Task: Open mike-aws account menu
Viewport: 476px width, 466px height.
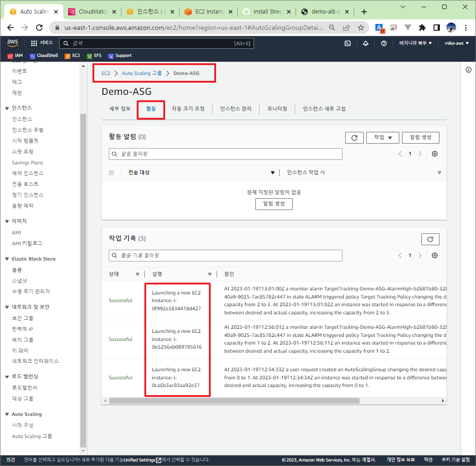Action: [457, 43]
